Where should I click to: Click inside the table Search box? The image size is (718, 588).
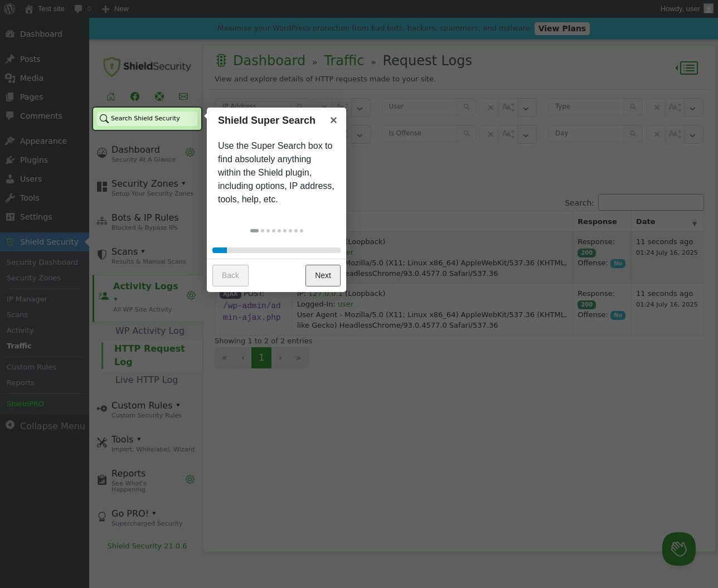point(651,202)
